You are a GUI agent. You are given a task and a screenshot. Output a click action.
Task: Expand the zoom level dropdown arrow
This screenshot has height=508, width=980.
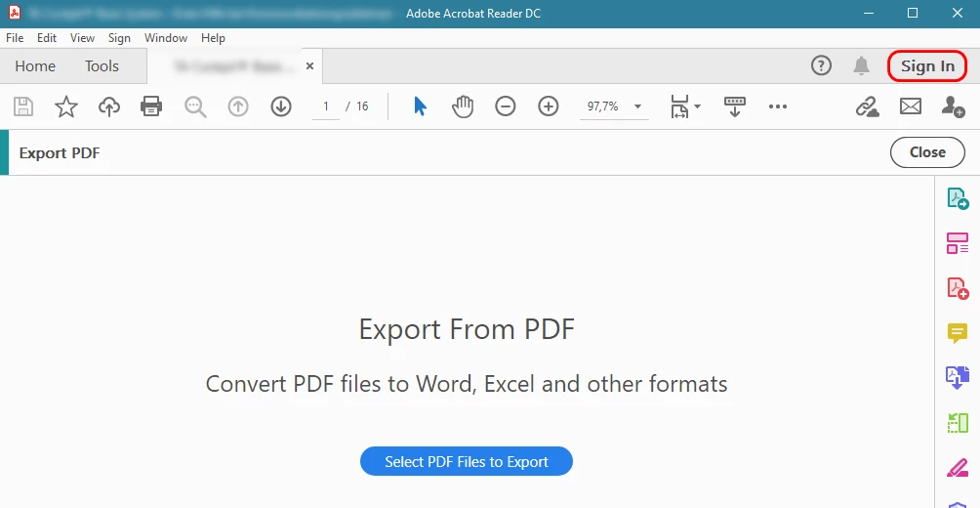tap(637, 106)
